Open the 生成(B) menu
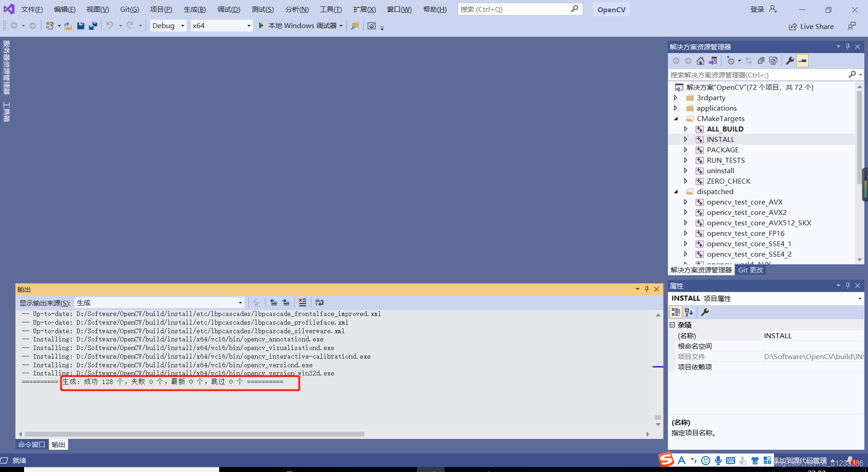 195,10
